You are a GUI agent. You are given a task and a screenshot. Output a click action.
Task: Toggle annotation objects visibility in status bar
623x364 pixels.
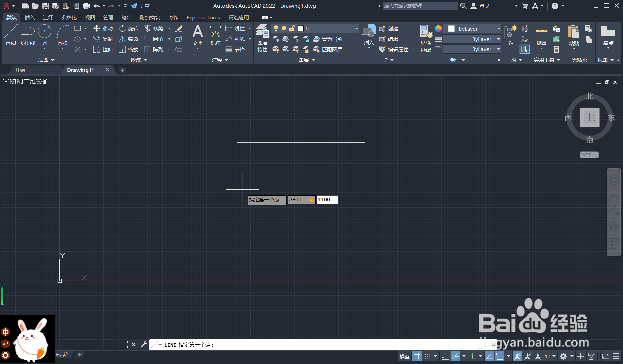pyautogui.click(x=517, y=356)
